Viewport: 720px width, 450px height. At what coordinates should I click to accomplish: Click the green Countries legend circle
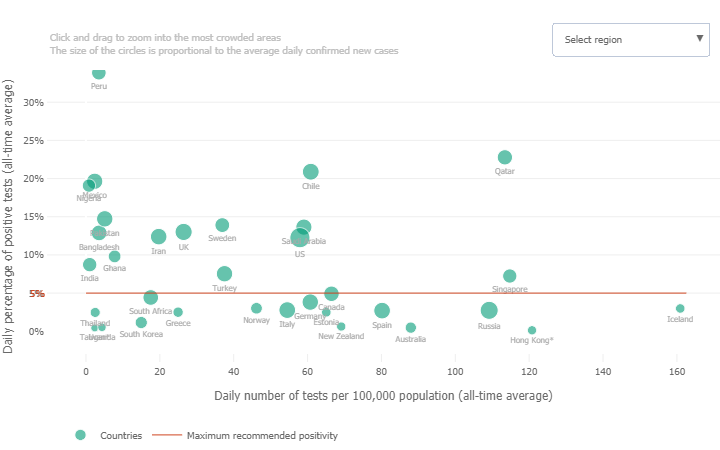click(80, 435)
